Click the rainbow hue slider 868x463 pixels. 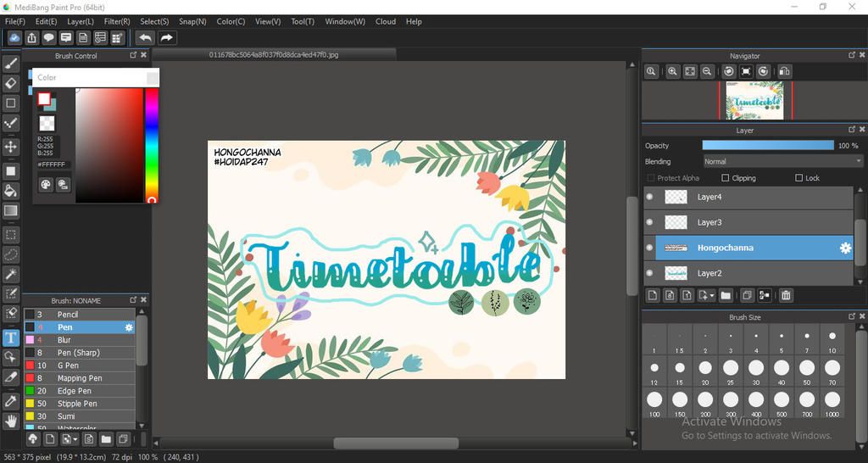click(x=151, y=145)
